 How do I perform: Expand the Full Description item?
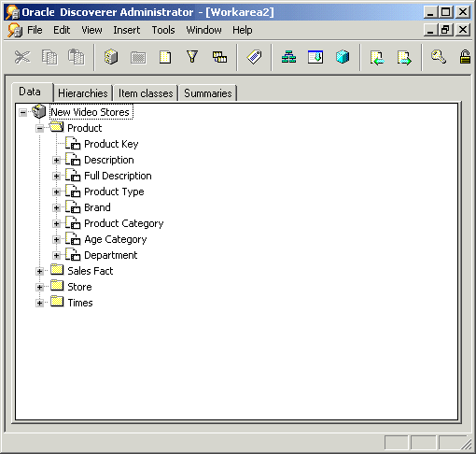click(x=56, y=176)
